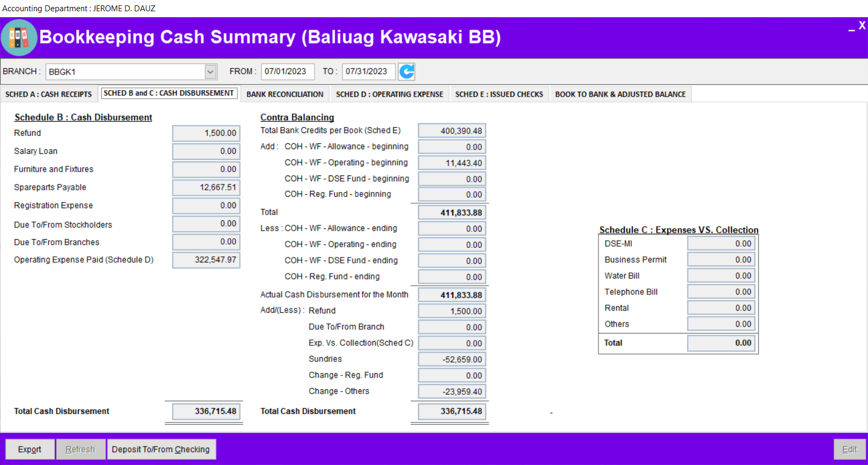Image resolution: width=868 pixels, height=465 pixels.
Task: Go to SCHED E : ISSUED CHECKS tab
Action: coord(499,94)
